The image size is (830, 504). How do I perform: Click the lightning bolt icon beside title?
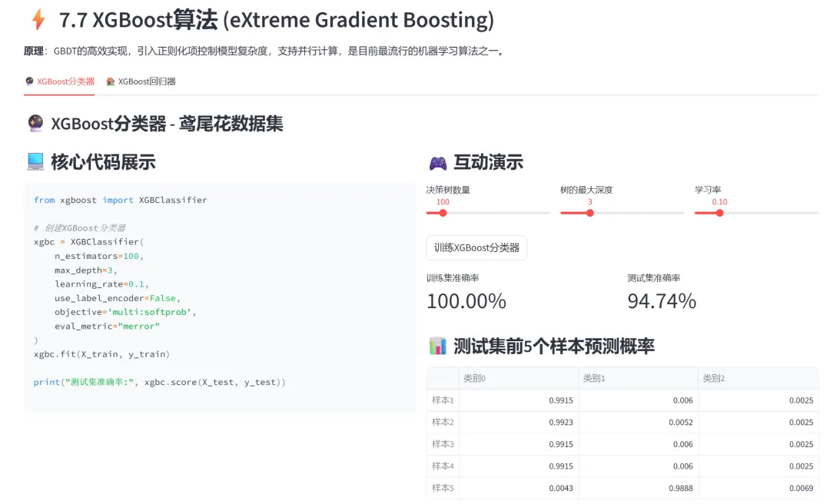pyautogui.click(x=38, y=19)
